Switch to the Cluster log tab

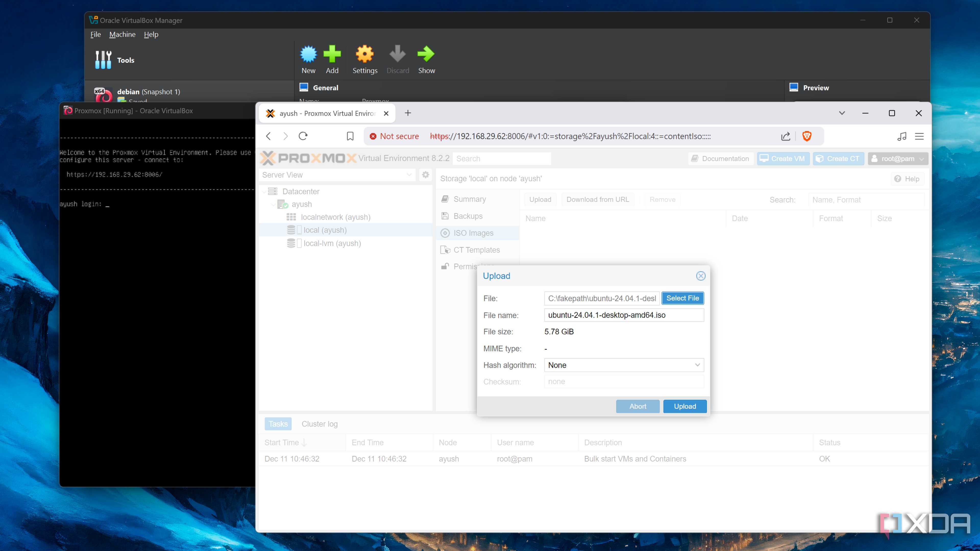(x=320, y=424)
